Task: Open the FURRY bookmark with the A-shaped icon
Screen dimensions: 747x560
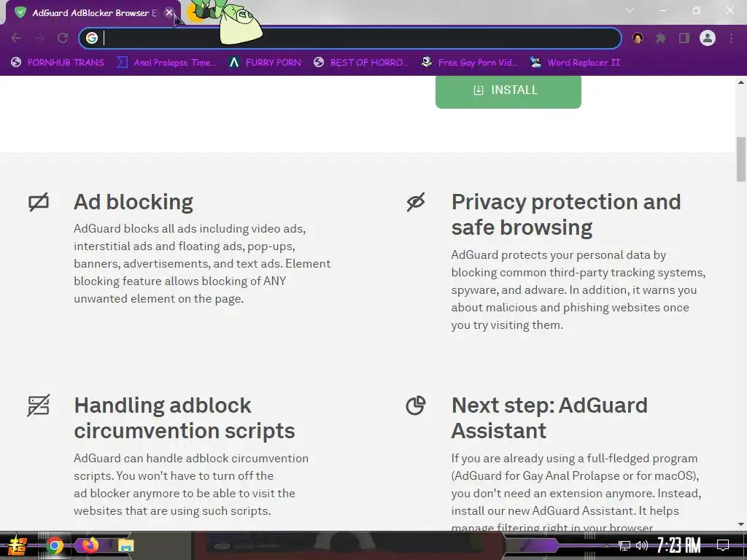Action: coord(265,63)
